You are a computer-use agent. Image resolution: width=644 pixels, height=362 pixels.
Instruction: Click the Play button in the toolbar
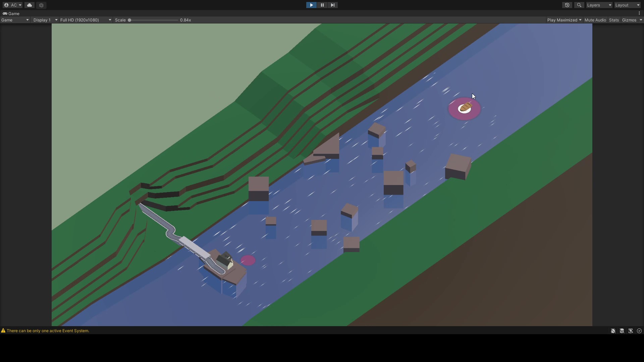click(311, 5)
